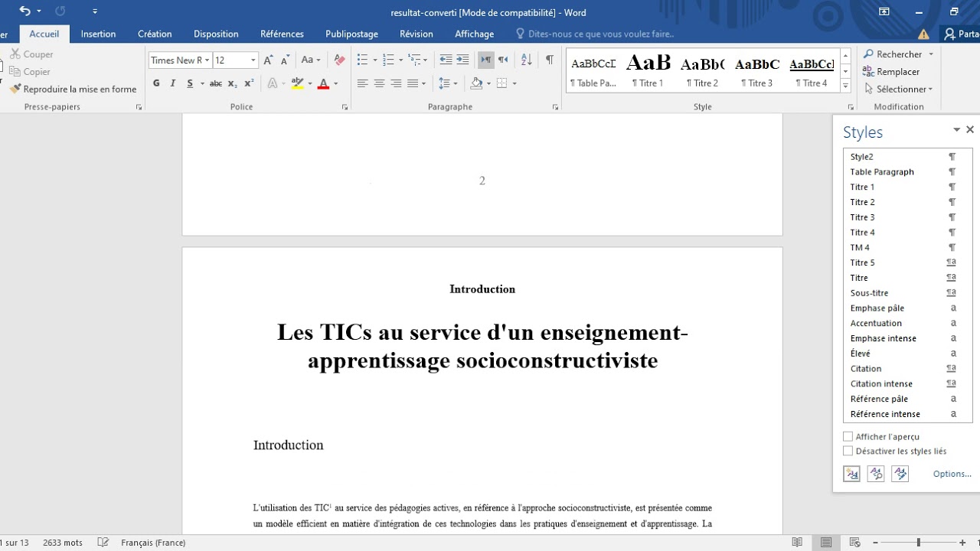Select Citation intense style in list

pos(907,383)
